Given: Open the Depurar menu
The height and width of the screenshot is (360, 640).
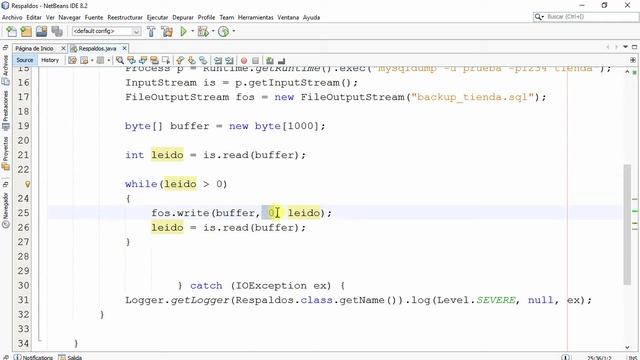Looking at the screenshot, I should coord(183,17).
